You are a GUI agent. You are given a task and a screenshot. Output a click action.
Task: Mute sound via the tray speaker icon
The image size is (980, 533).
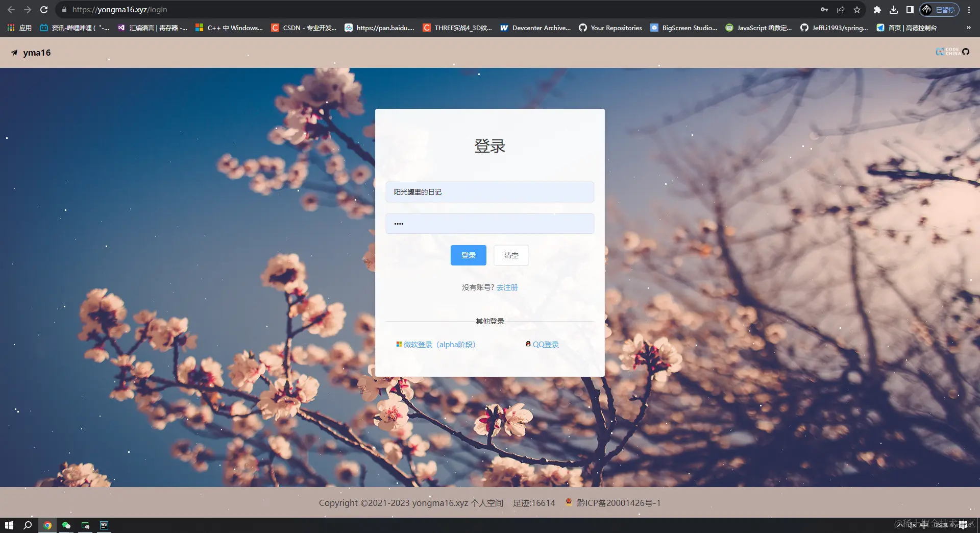[912, 525]
